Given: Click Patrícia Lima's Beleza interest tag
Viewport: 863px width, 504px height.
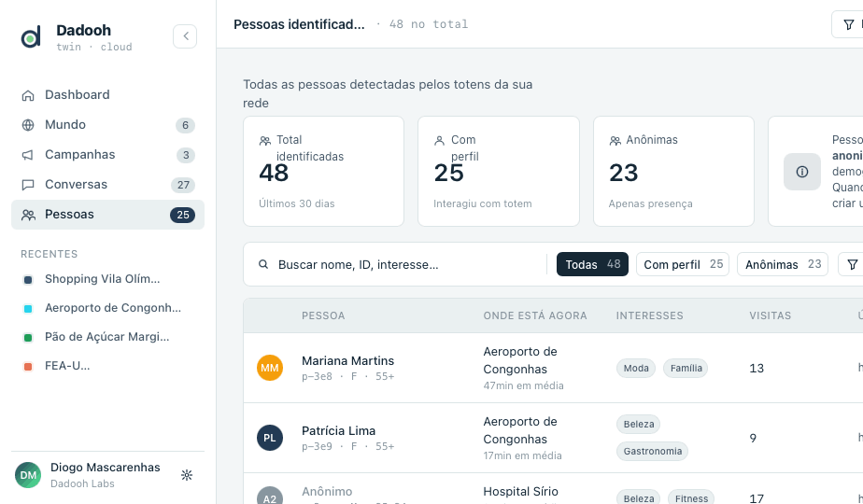Looking at the screenshot, I should pos(639,425).
